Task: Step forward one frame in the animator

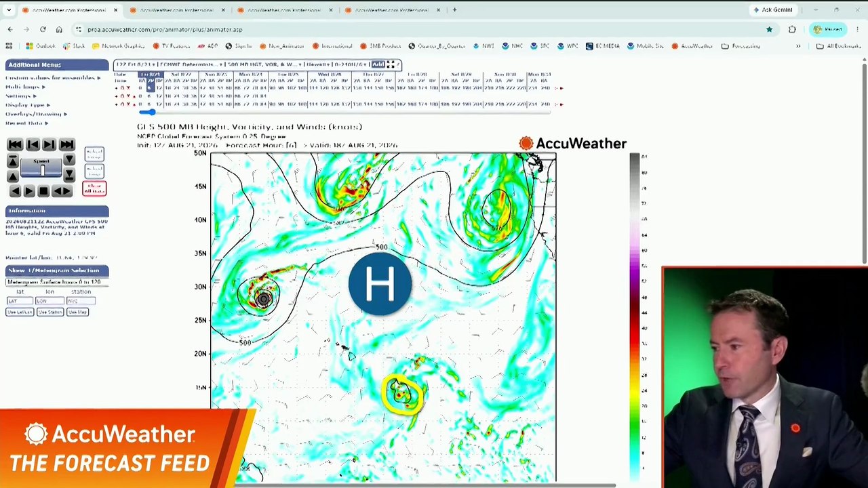Action: (49, 144)
